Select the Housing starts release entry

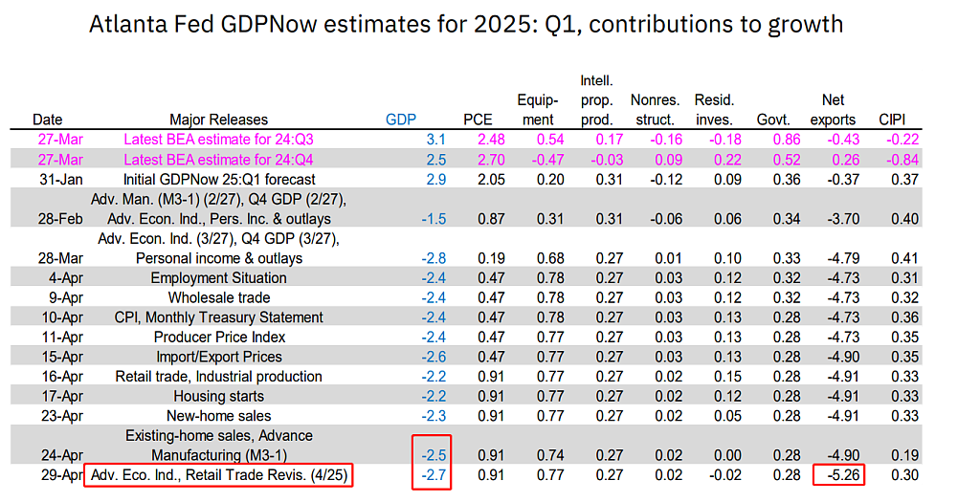click(x=219, y=397)
